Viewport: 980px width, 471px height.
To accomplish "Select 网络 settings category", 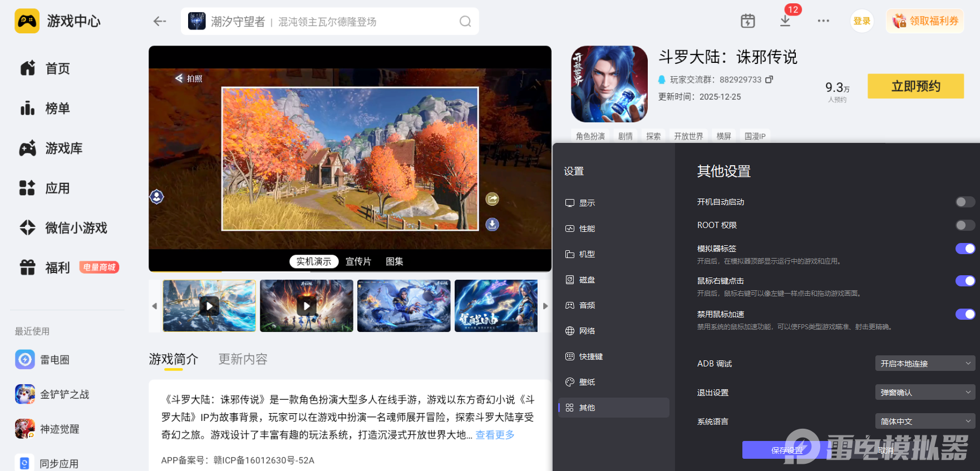I will pyautogui.click(x=614, y=331).
